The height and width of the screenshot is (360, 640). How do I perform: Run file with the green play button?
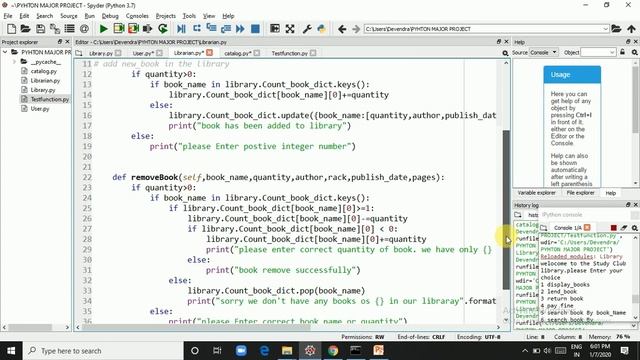pos(103,29)
